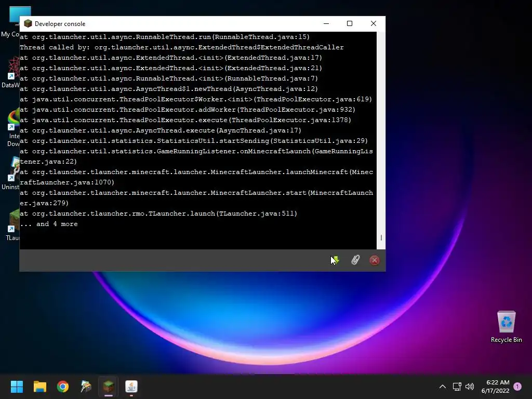Minimize the Developer console window
The width and height of the screenshot is (532, 399).
point(326,23)
